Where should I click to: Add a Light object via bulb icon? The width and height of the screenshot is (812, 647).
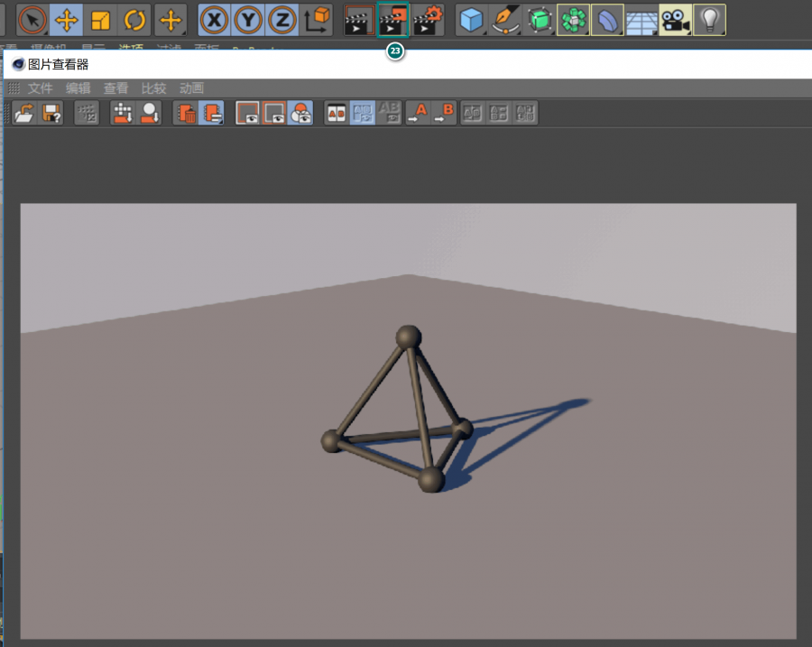(709, 20)
